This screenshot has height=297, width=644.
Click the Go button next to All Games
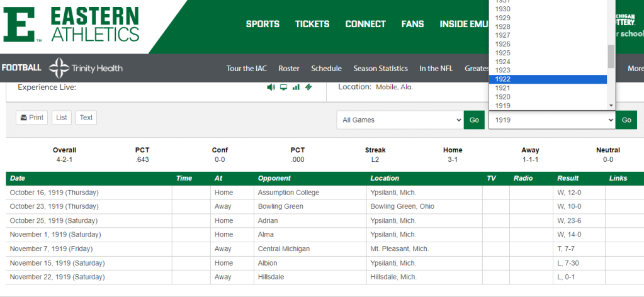[474, 120]
